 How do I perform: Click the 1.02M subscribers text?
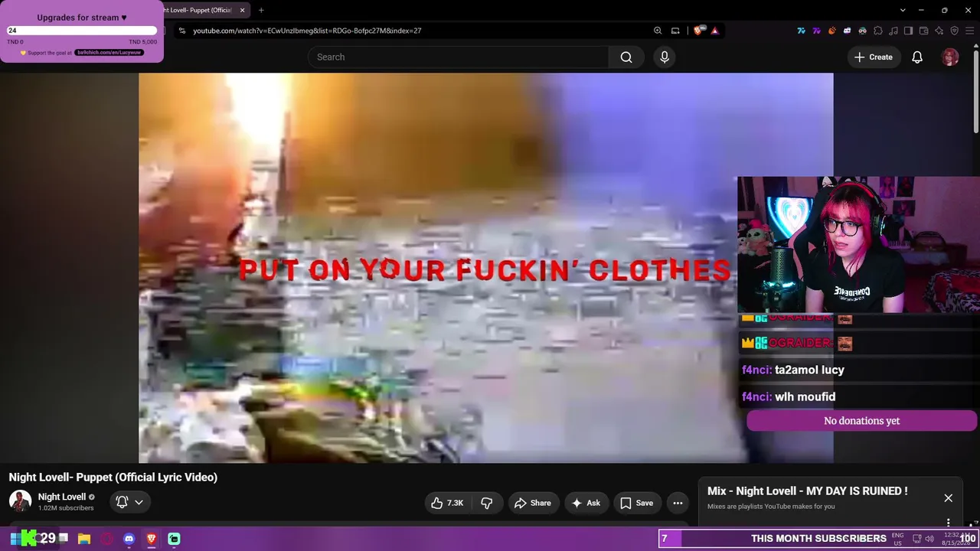(66, 508)
